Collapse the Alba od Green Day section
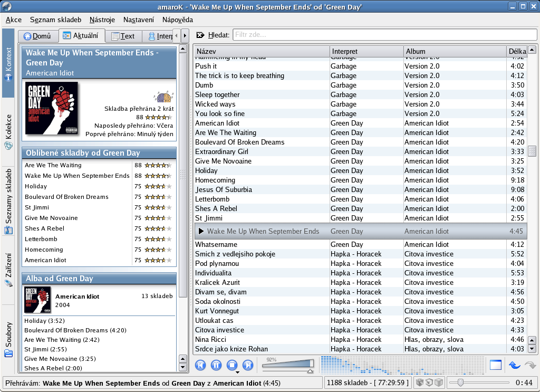This screenshot has width=540, height=392. (x=99, y=279)
